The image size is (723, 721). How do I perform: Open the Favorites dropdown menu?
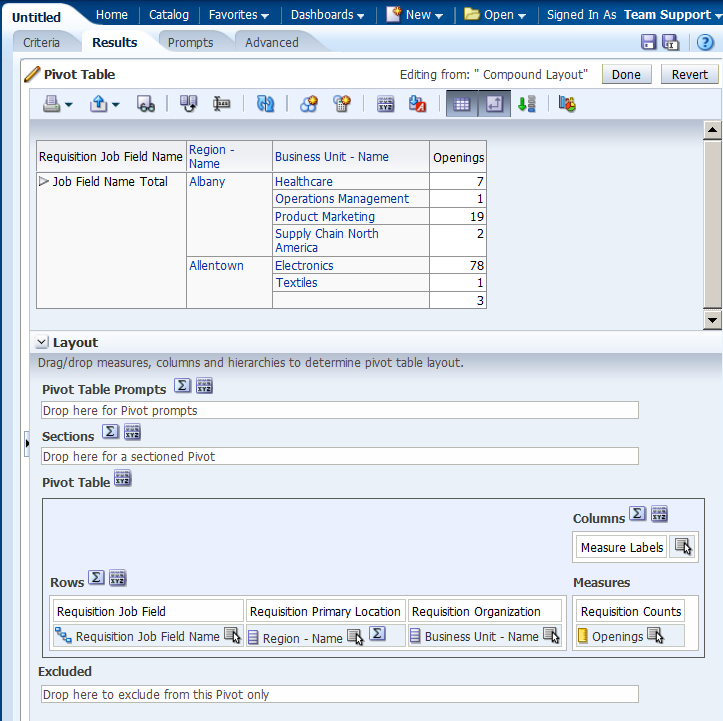point(239,15)
